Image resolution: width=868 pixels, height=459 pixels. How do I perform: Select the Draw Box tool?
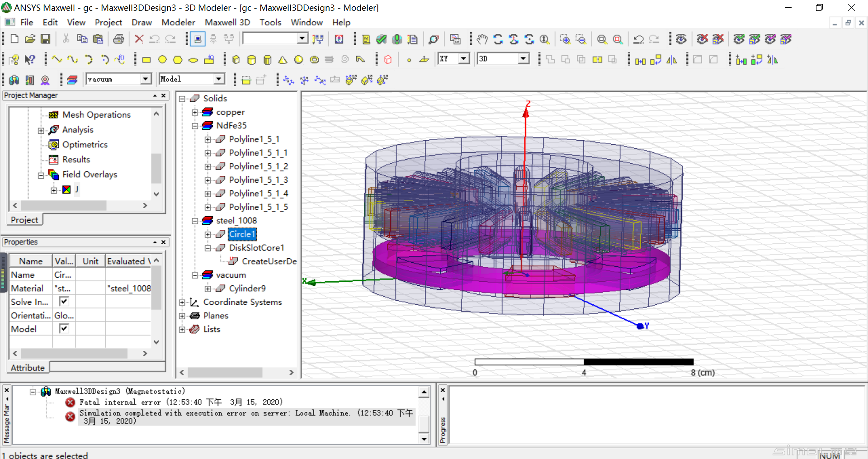pyautogui.click(x=236, y=60)
